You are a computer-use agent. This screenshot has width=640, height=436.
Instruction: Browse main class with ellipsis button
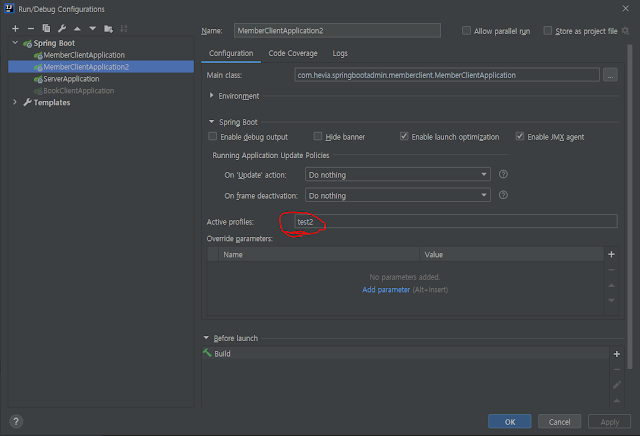point(610,75)
